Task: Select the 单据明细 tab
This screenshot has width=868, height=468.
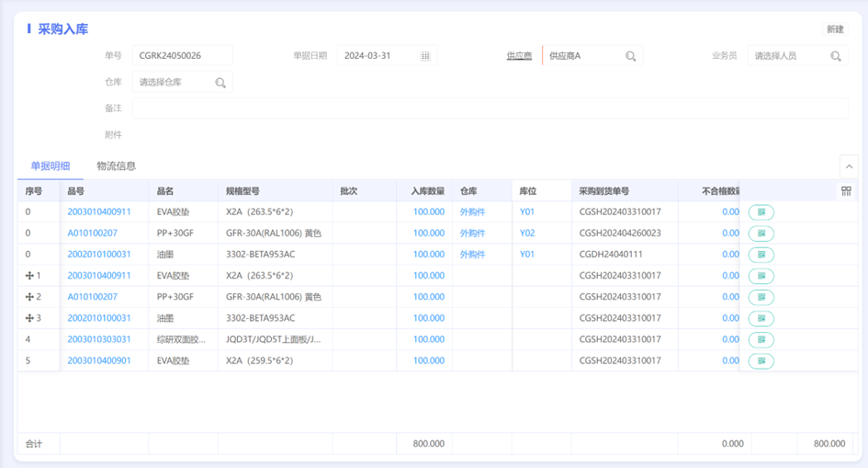Action: pyautogui.click(x=51, y=166)
